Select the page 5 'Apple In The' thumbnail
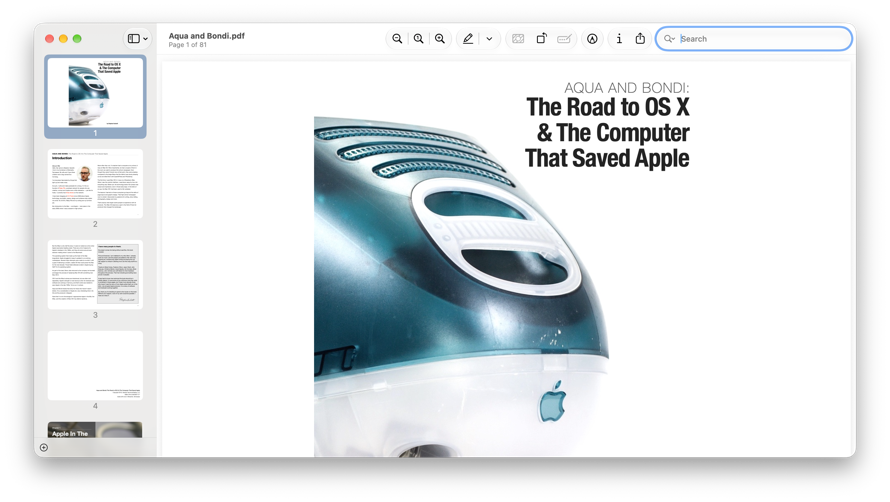Screen dimensions: 890x502 coord(95,430)
